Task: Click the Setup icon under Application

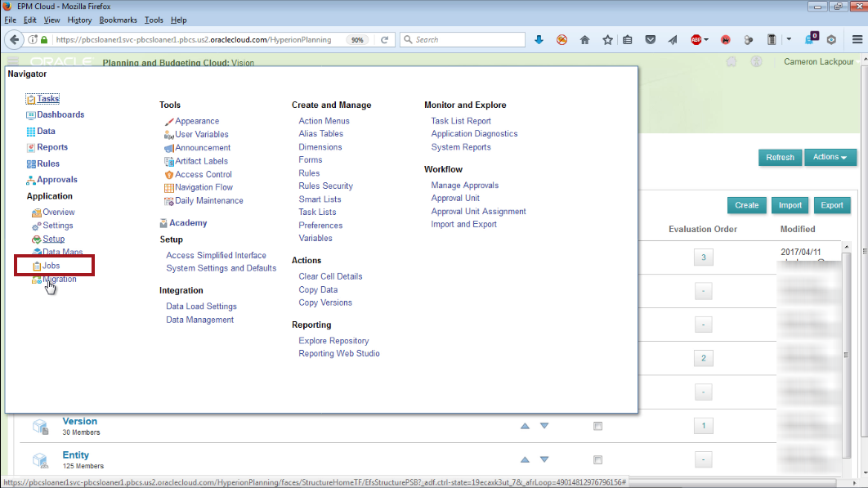Action: coord(37,240)
